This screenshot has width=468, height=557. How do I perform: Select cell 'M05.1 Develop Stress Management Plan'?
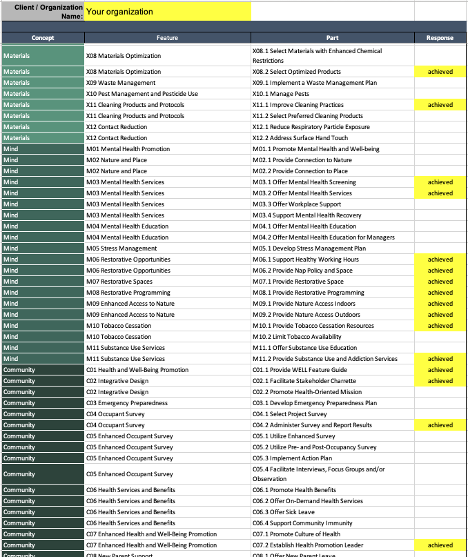(333, 248)
